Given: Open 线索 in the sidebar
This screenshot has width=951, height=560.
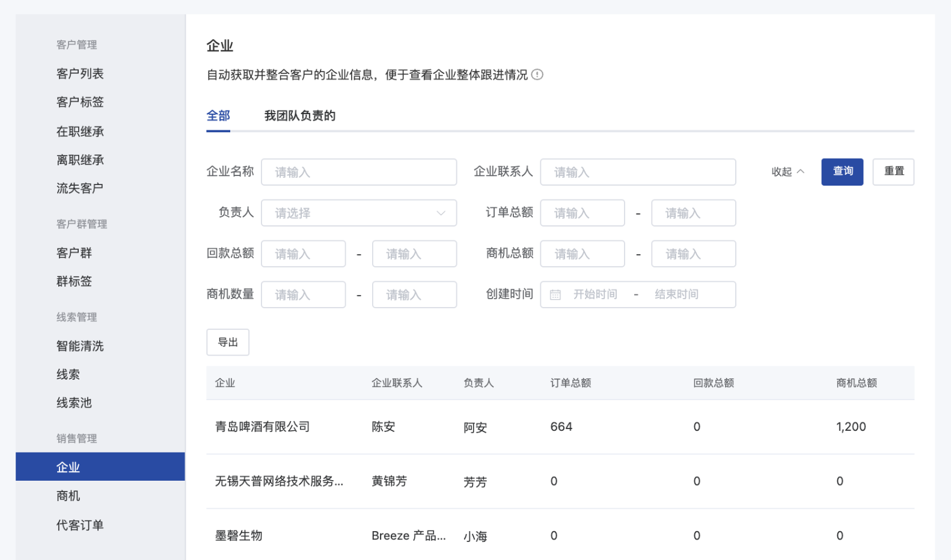Looking at the screenshot, I should coord(68,374).
